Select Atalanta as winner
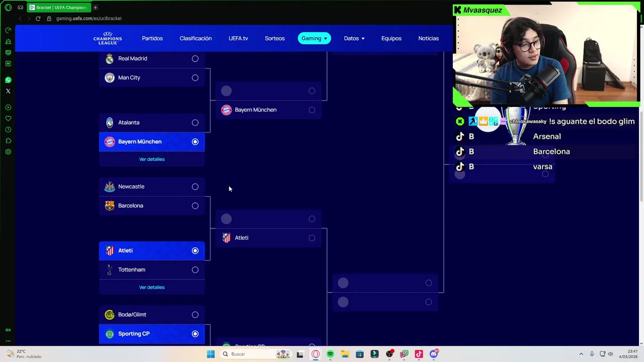Image resolution: width=644 pixels, height=362 pixels. coord(195,123)
